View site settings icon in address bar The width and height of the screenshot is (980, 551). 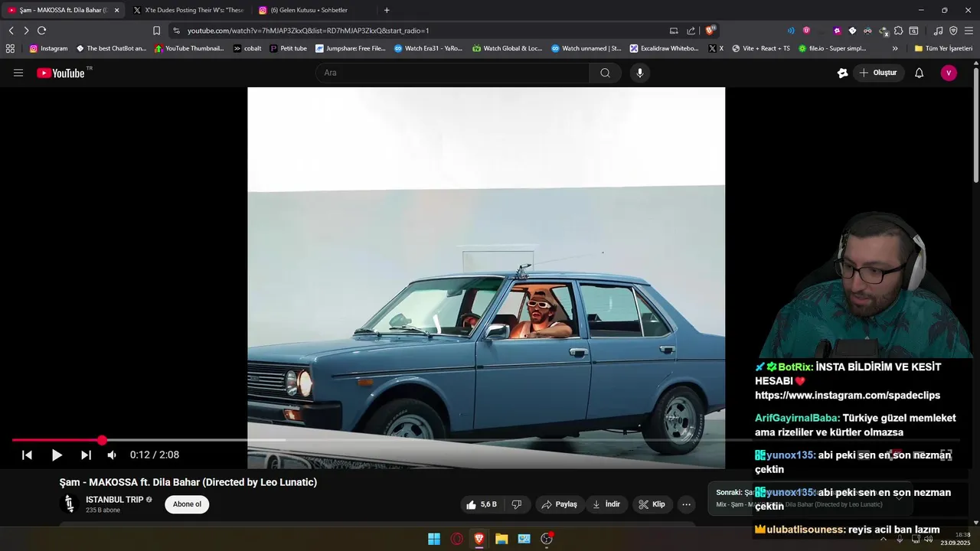point(176,31)
